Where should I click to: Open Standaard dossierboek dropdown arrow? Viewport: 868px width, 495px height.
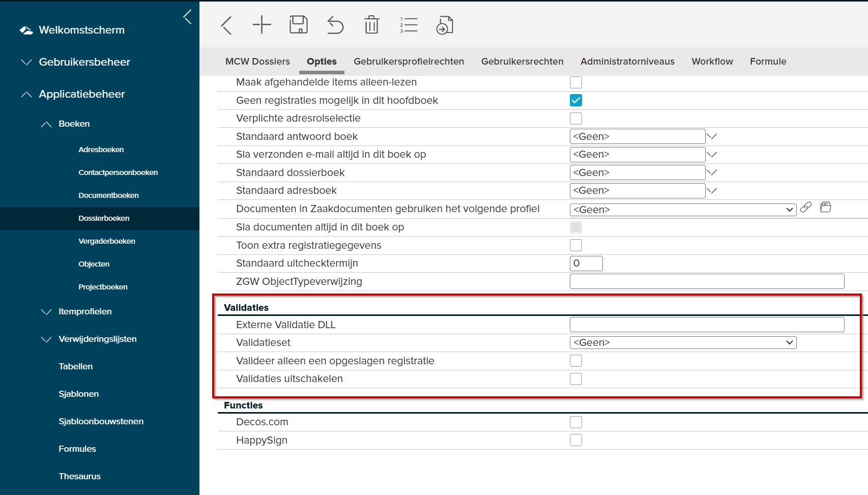(x=712, y=172)
